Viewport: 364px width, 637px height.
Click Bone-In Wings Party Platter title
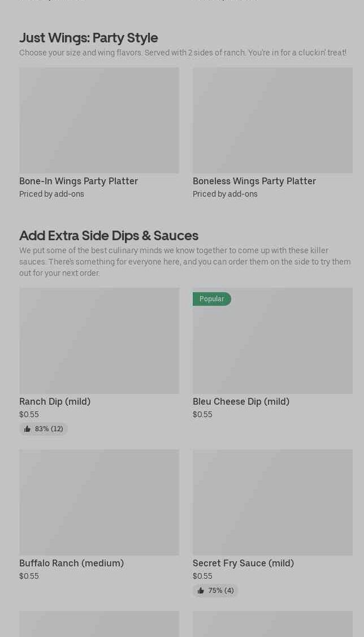[79, 181]
